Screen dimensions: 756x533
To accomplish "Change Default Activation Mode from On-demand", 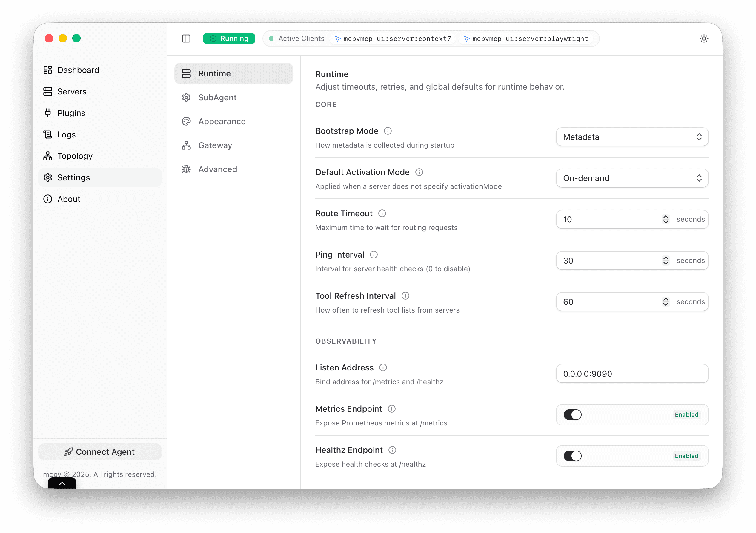I will pos(631,178).
